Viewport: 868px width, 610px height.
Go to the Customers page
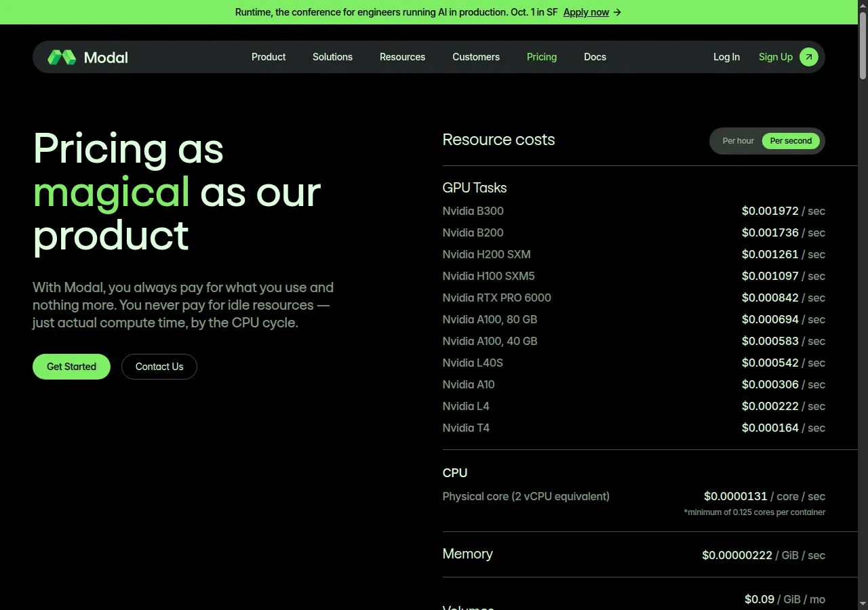point(476,57)
